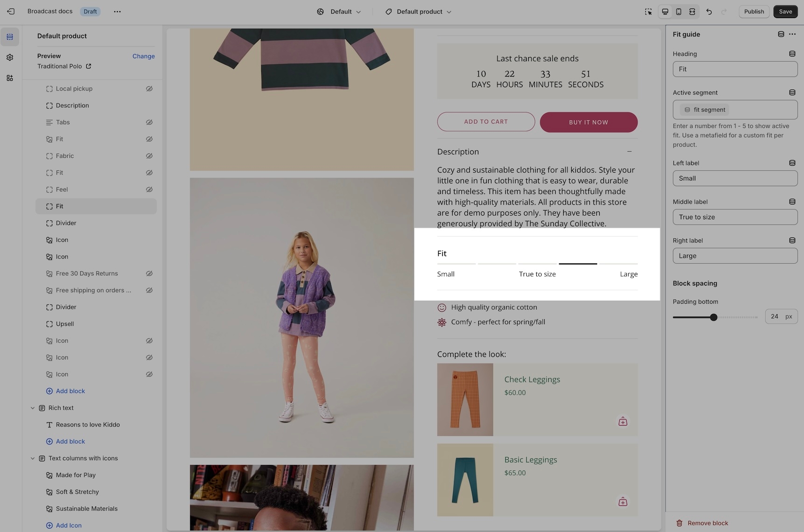This screenshot has height=532, width=804.
Task: Click the Middle label input field
Action: (734, 217)
